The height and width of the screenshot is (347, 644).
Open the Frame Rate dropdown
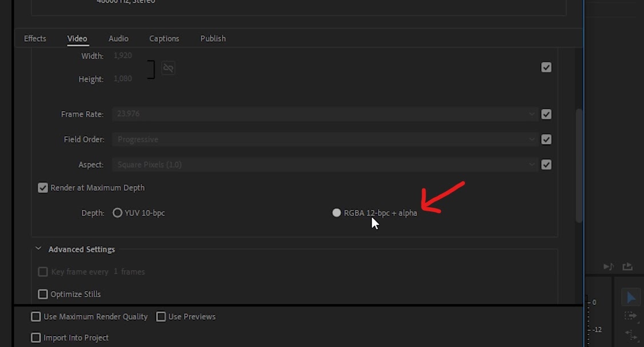[x=325, y=114]
